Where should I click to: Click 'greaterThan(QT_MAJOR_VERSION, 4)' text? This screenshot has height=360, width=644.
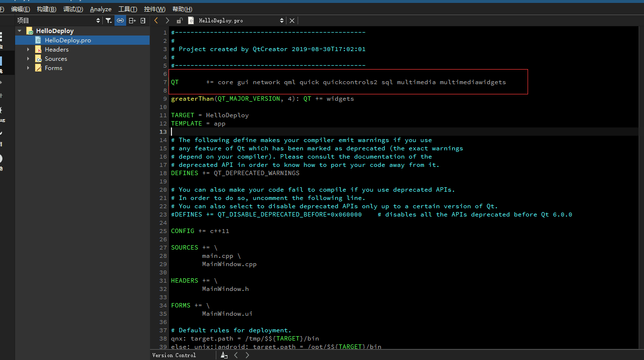[233, 99]
